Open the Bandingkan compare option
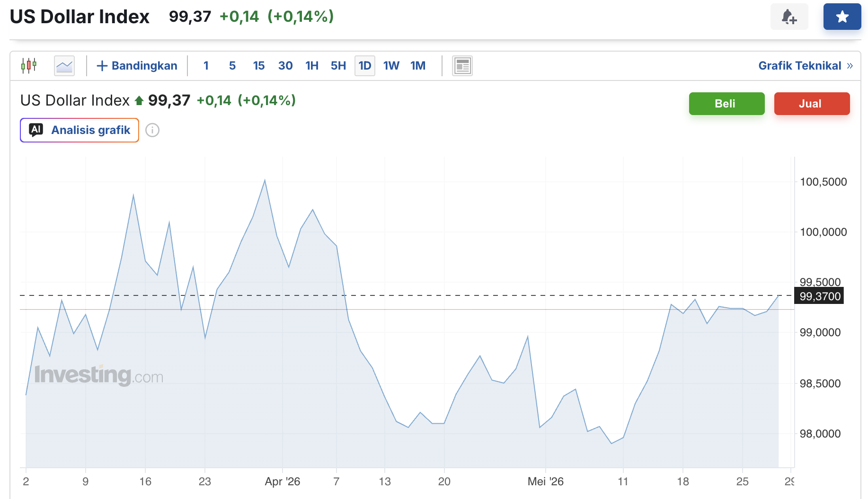This screenshot has width=868, height=499. (x=137, y=65)
